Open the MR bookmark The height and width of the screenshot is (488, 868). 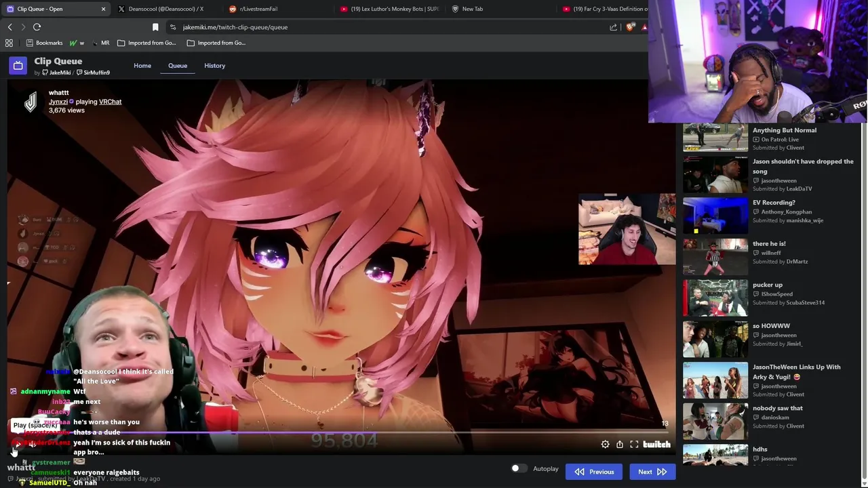[x=100, y=43]
